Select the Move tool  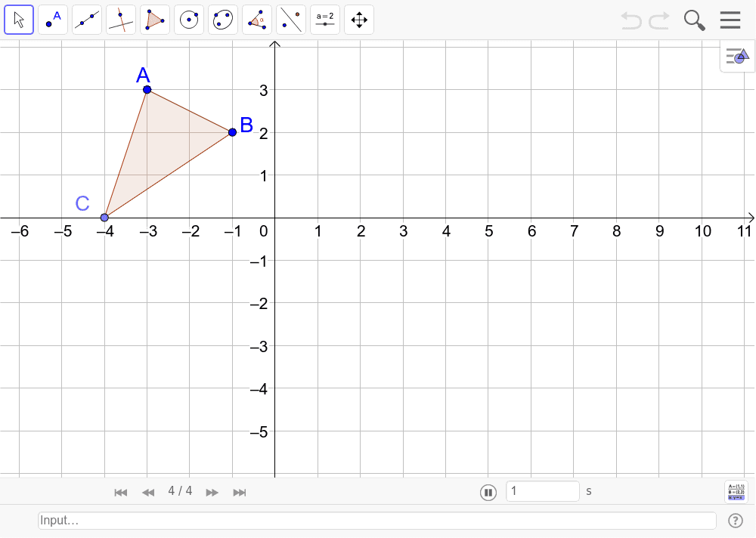19,20
